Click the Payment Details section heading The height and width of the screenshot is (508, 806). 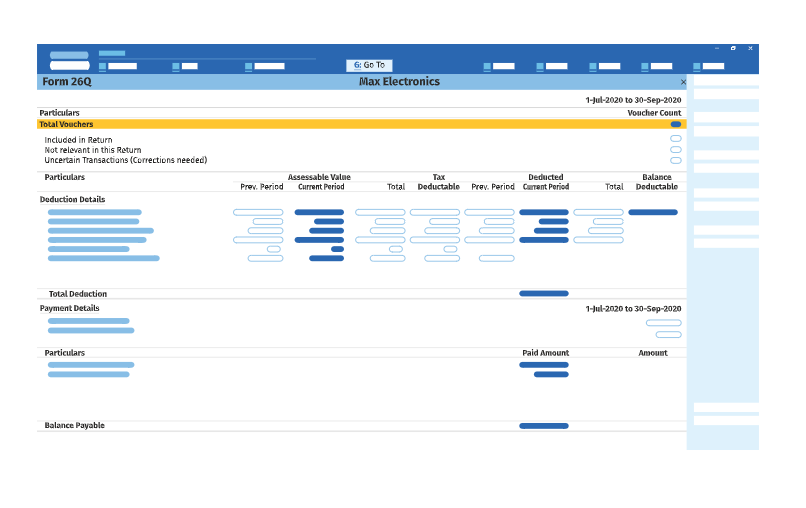[69, 309]
